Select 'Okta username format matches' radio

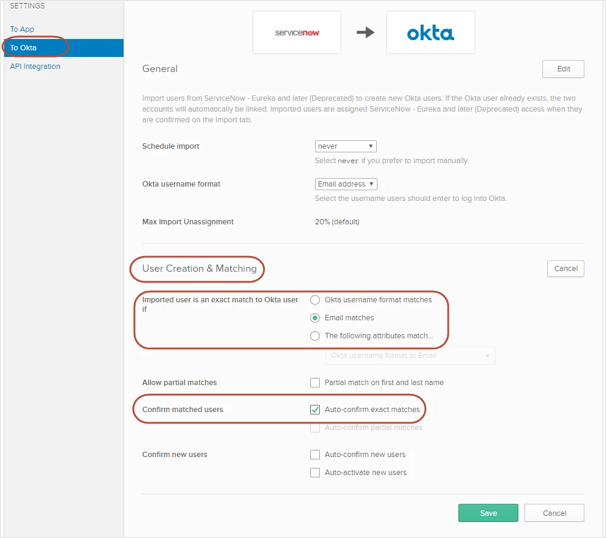pyautogui.click(x=316, y=299)
